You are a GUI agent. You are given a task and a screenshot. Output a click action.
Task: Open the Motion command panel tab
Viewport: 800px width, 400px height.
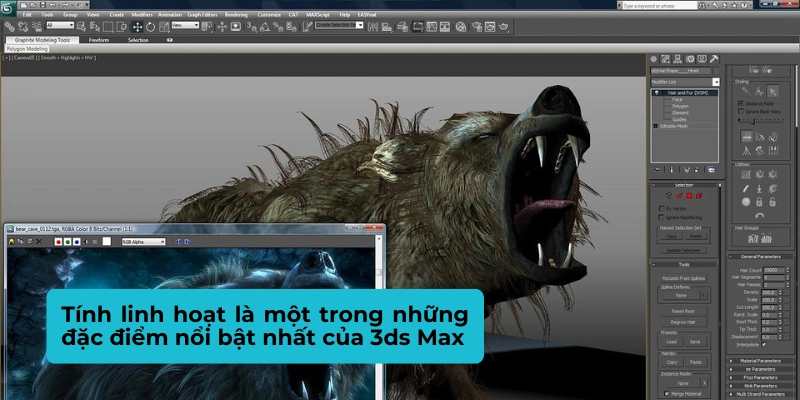coord(690,59)
